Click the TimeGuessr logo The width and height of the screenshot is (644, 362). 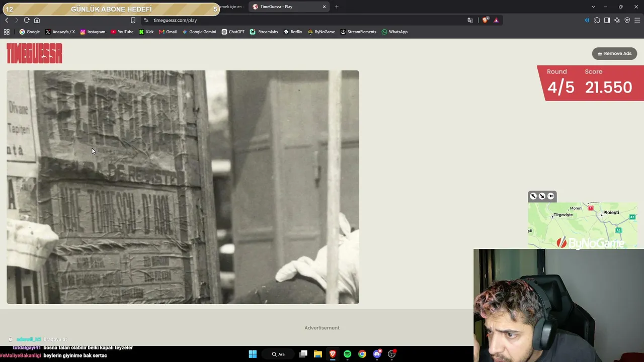click(34, 53)
